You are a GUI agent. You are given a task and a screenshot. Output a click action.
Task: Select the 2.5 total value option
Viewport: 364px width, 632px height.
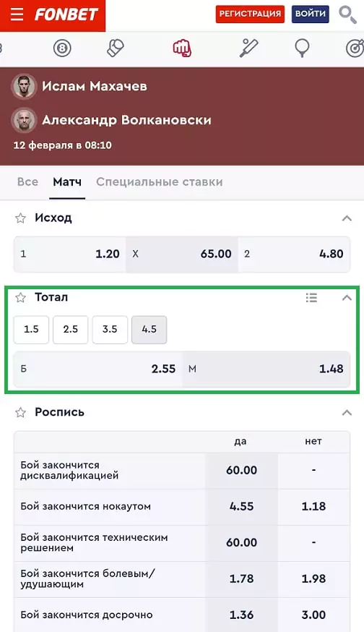coord(71,330)
